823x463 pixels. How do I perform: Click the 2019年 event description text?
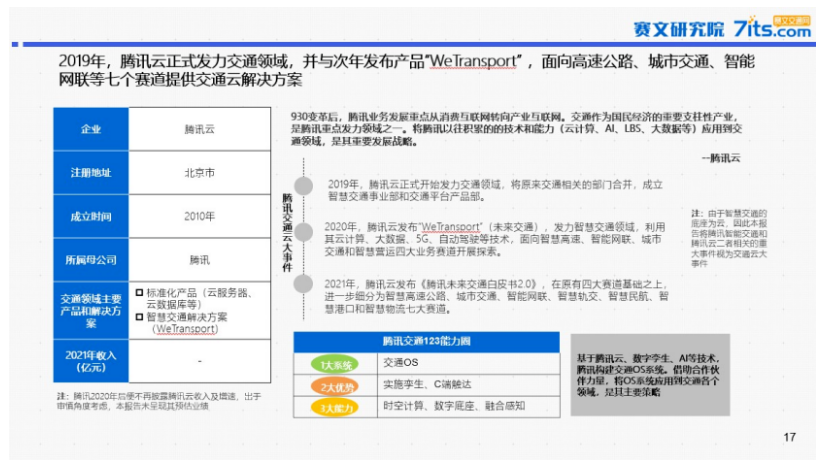coord(495,191)
